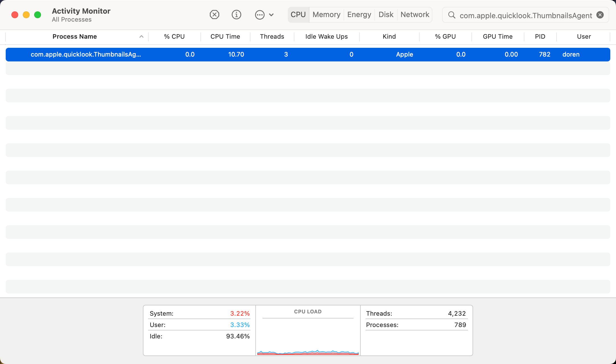
Task: Sort by % CPU column
Action: point(174,36)
